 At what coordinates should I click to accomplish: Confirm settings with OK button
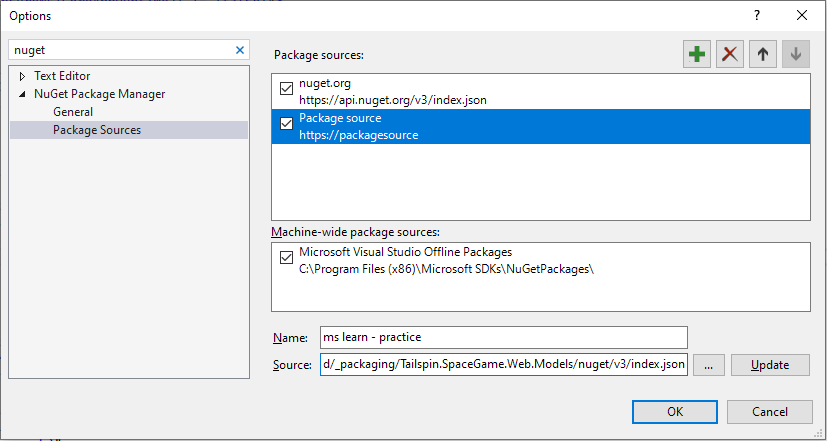pyautogui.click(x=675, y=411)
